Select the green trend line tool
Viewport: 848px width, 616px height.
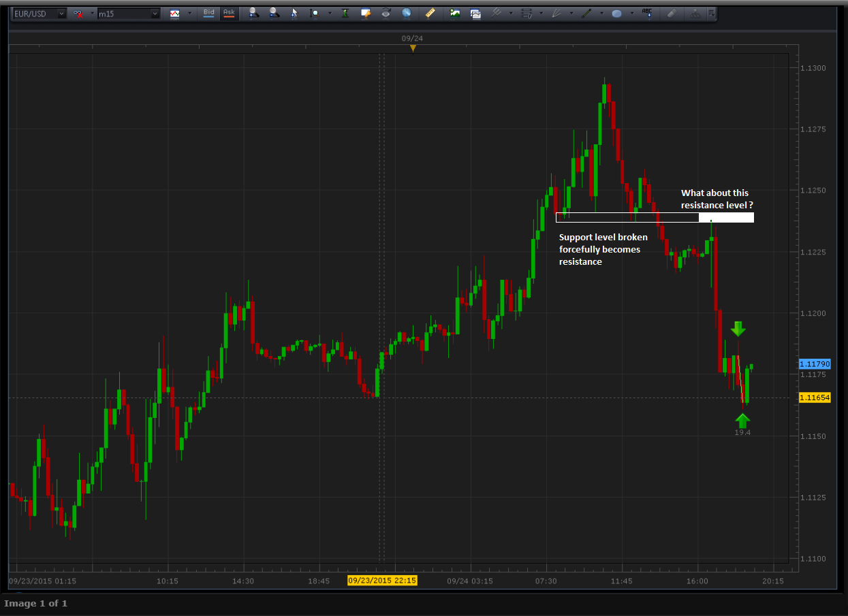pos(586,13)
